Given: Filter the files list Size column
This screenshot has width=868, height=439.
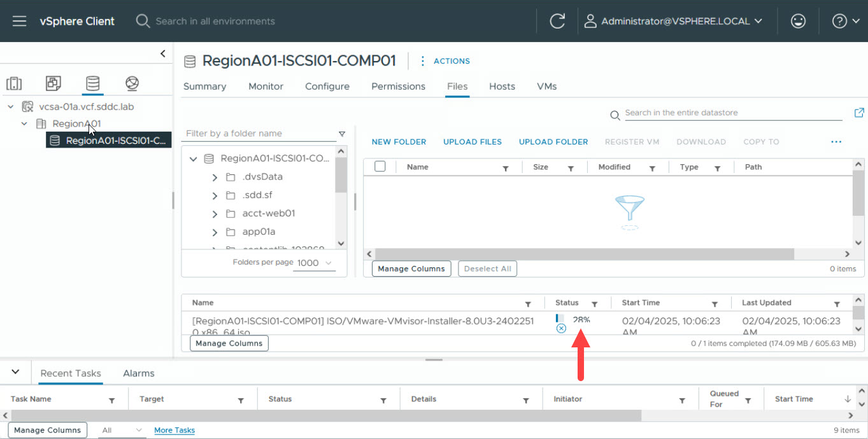Looking at the screenshot, I should click(571, 169).
